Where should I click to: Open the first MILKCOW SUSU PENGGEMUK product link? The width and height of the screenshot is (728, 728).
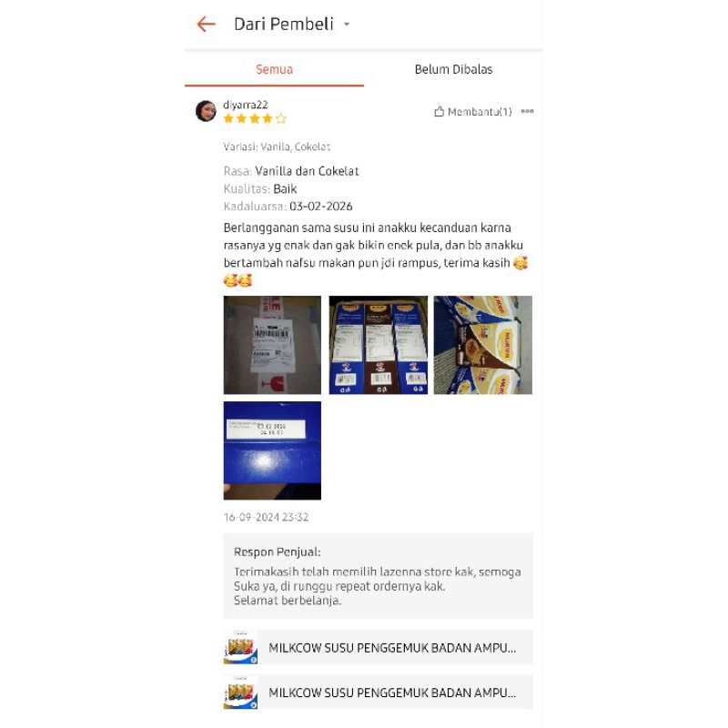(x=378, y=647)
